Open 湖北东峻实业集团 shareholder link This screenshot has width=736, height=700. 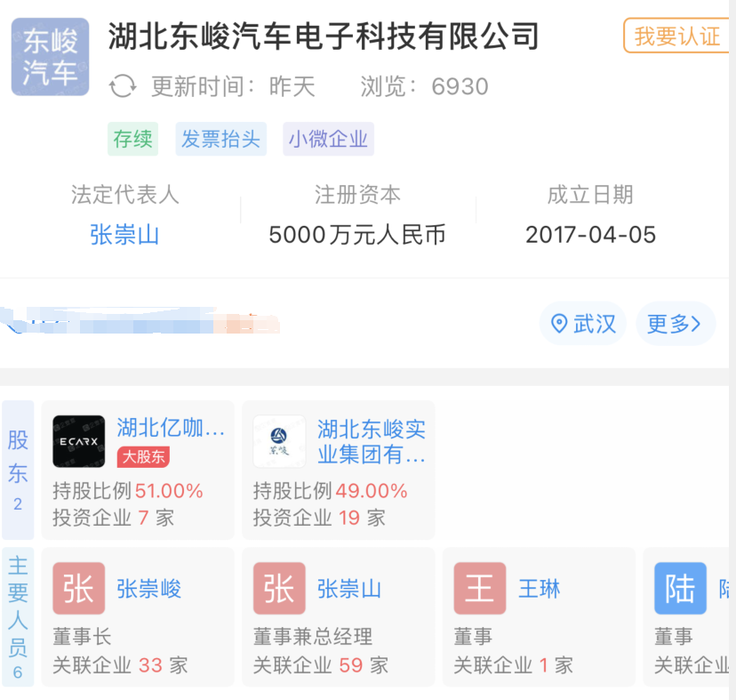point(372,442)
